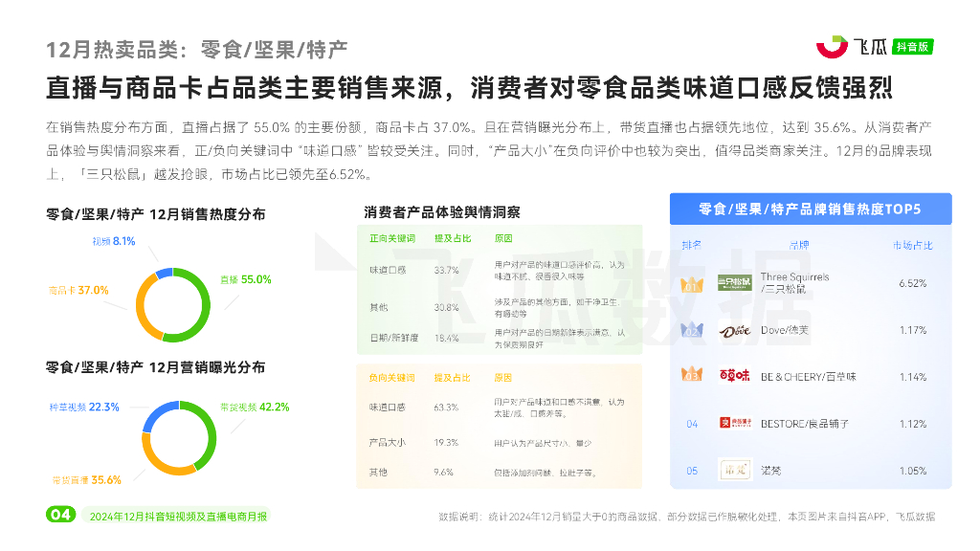980x551 pixels.
Task: Click the 12月销售热度分布 chart heading
Action: 156,214
